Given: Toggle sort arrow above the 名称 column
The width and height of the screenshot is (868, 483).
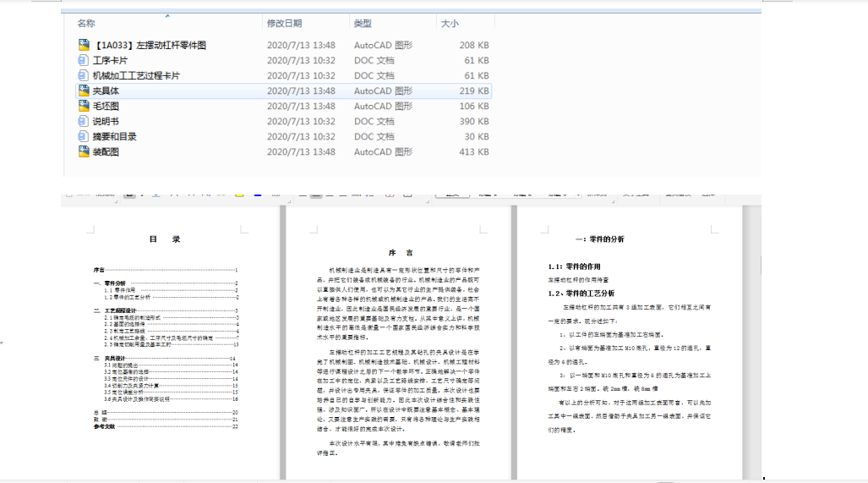Looking at the screenshot, I should (x=167, y=15).
